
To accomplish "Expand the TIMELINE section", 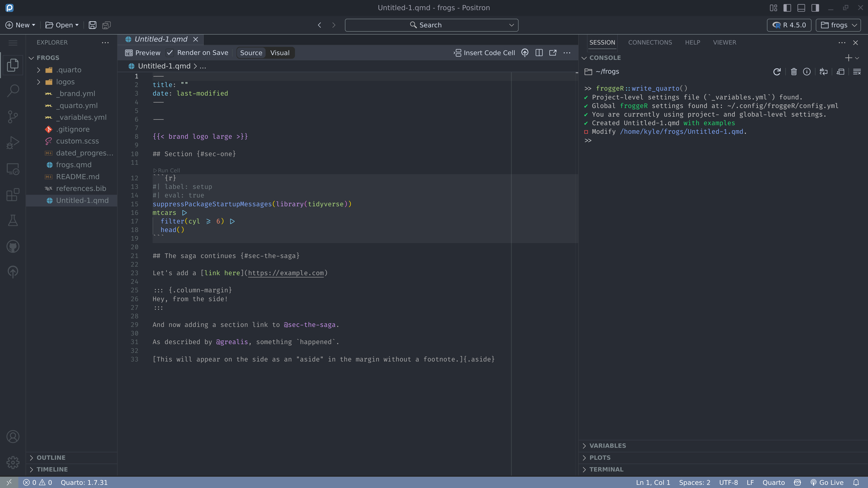I will pyautogui.click(x=71, y=469).
